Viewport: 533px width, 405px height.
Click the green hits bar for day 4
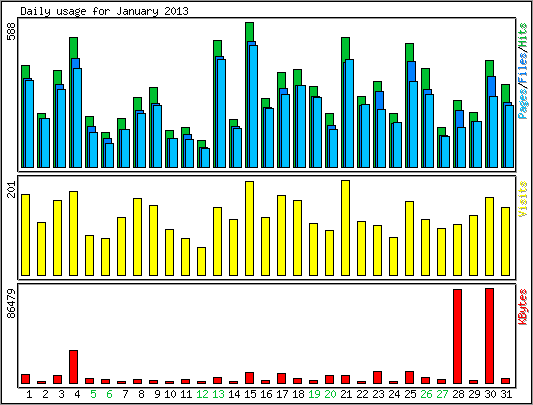(x=73, y=48)
